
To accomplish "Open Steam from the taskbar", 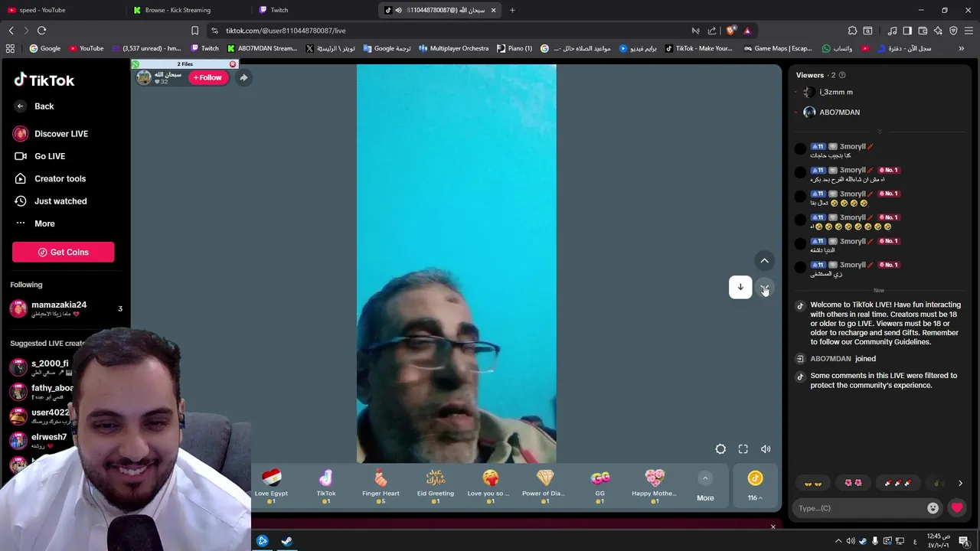I will point(287,541).
